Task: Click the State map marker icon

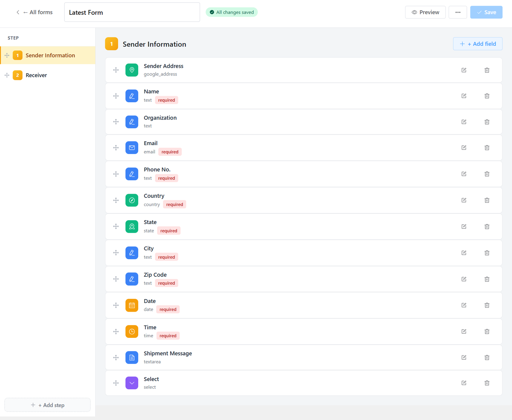Action: 132,227
